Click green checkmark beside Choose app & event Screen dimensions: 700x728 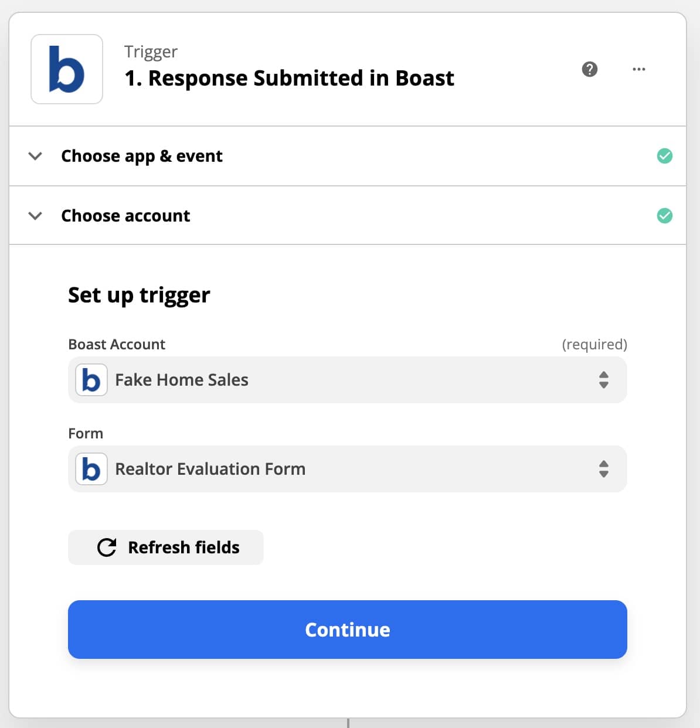coord(664,156)
